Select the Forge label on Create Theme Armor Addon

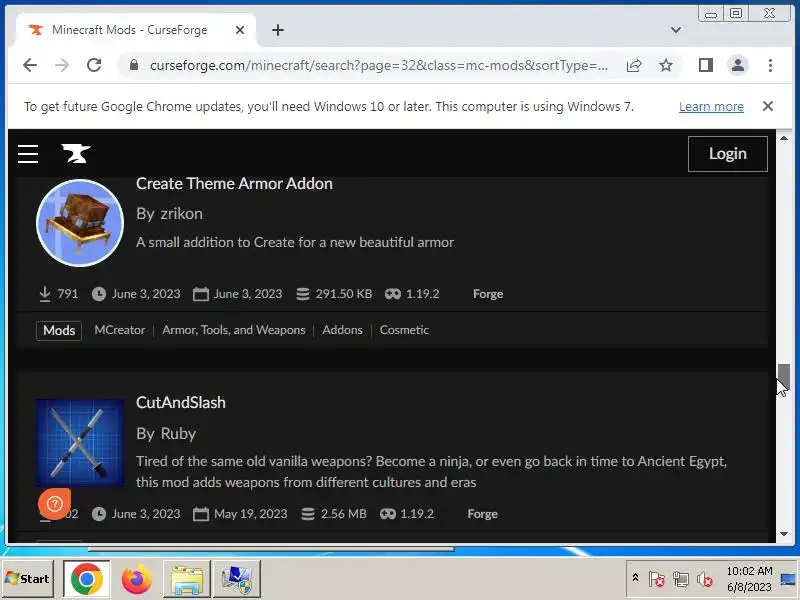(488, 294)
